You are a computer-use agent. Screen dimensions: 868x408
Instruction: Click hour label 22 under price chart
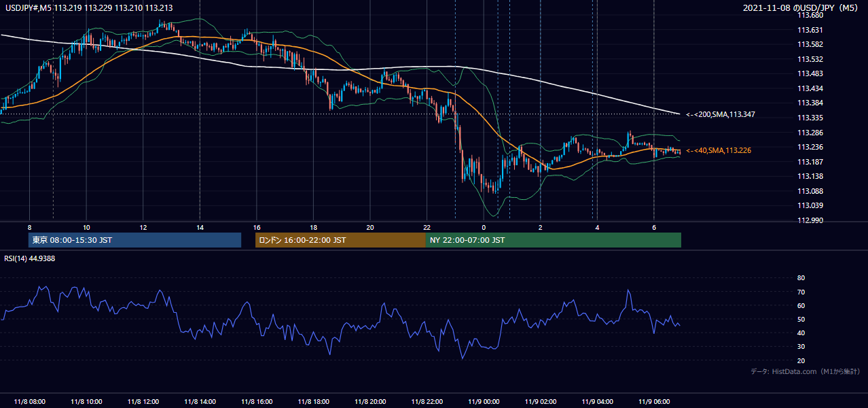427,227
